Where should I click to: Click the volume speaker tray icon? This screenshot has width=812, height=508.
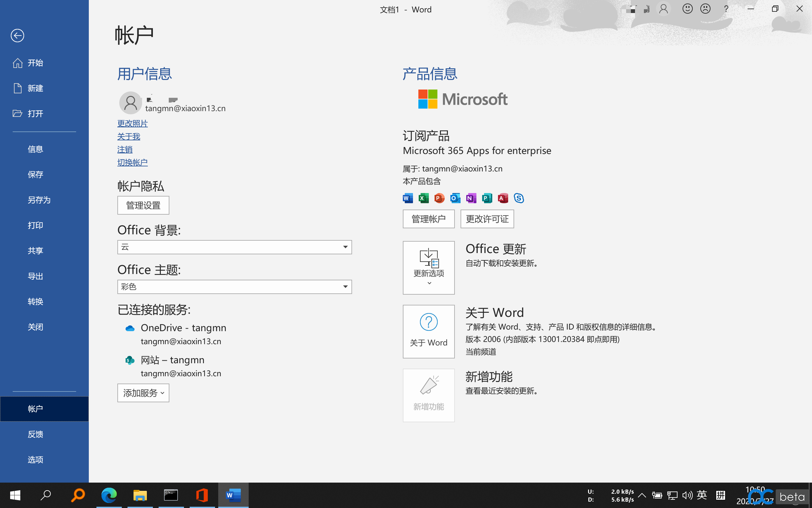tap(687, 495)
